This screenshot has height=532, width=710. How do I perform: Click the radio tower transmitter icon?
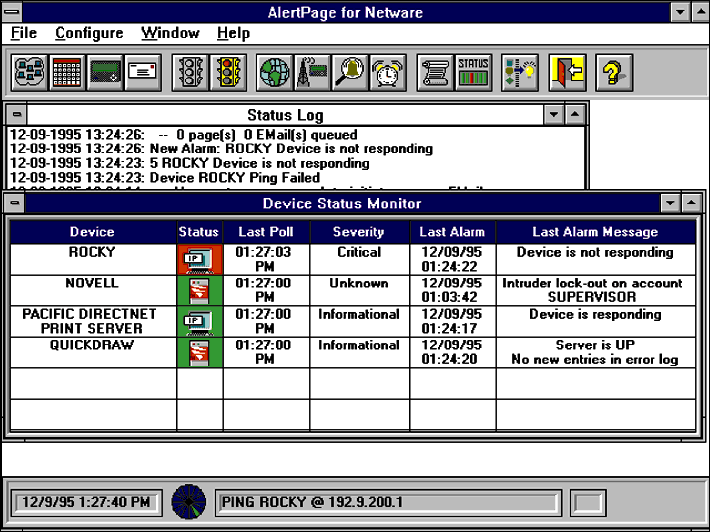pyautogui.click(x=312, y=72)
